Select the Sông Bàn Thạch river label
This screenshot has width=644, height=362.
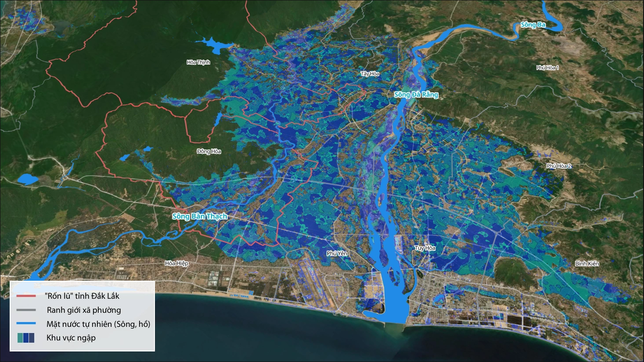(200, 216)
